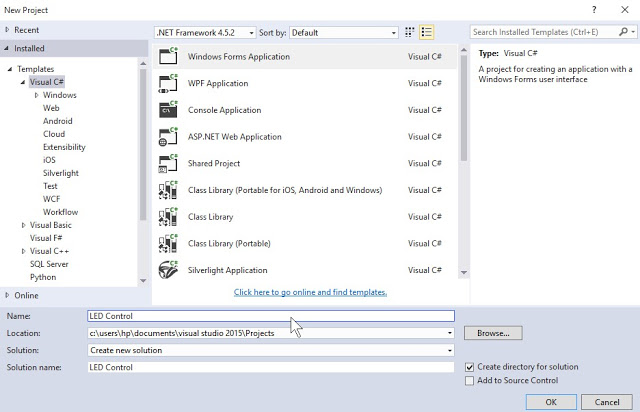Open the online templates link
640x412 pixels.
tap(310, 292)
